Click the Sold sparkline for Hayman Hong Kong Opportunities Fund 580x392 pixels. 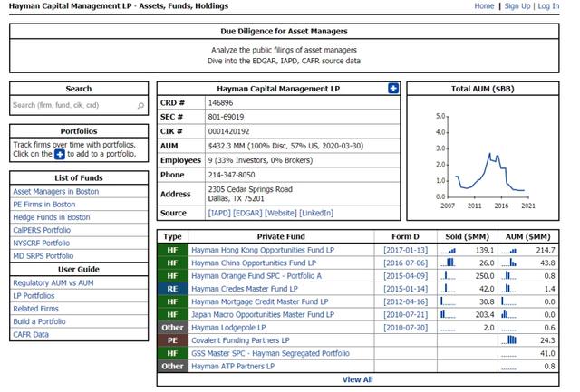[448, 251]
